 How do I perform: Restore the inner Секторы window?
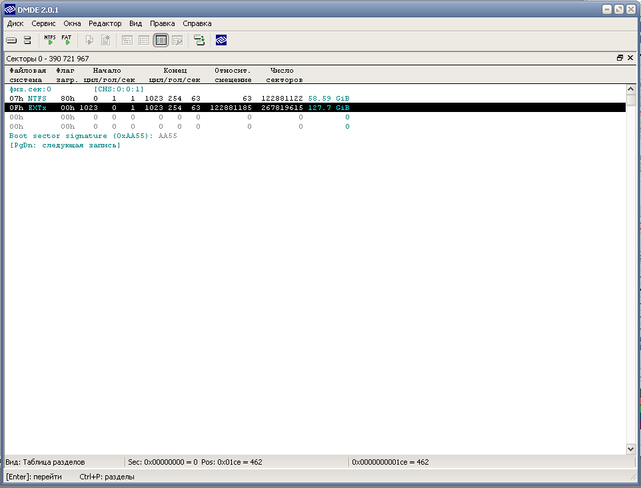click(x=620, y=58)
